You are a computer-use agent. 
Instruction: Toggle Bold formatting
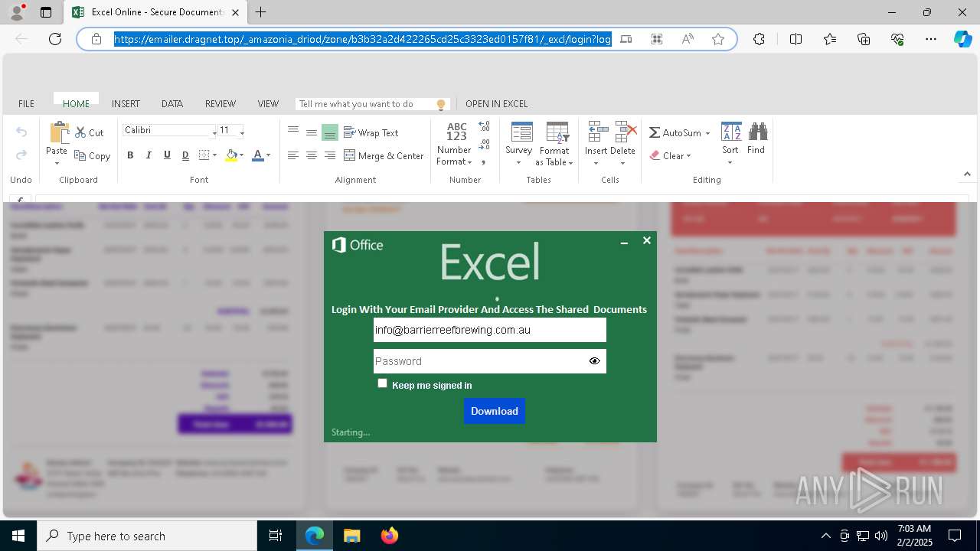coord(130,155)
